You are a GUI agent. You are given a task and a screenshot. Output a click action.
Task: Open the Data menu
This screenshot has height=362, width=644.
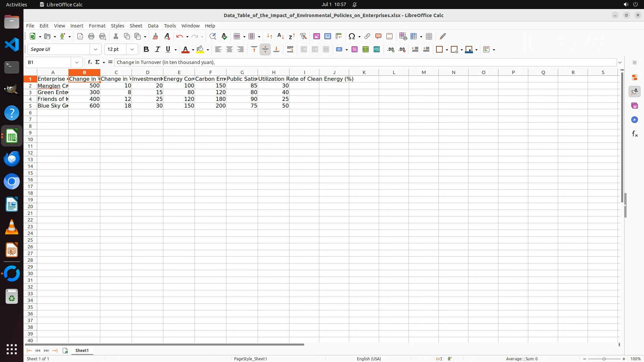pos(153,26)
